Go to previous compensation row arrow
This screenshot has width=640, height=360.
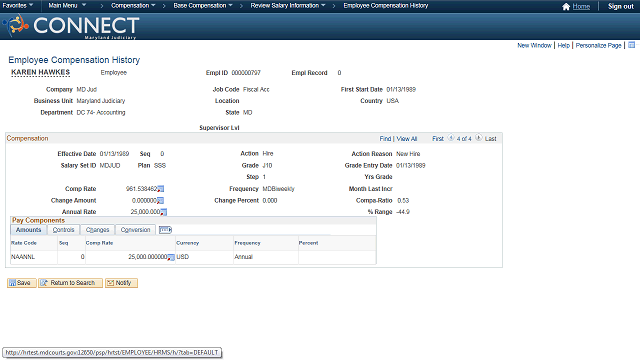point(451,138)
